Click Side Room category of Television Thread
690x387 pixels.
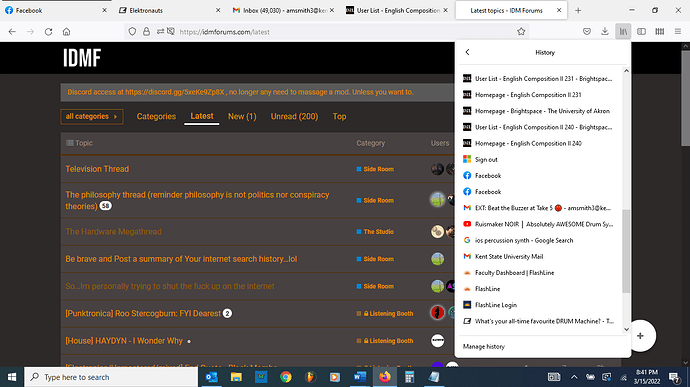click(375, 169)
